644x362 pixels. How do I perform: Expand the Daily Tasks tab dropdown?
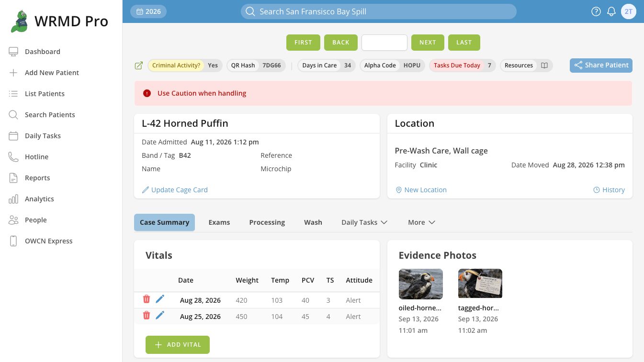pyautogui.click(x=364, y=222)
